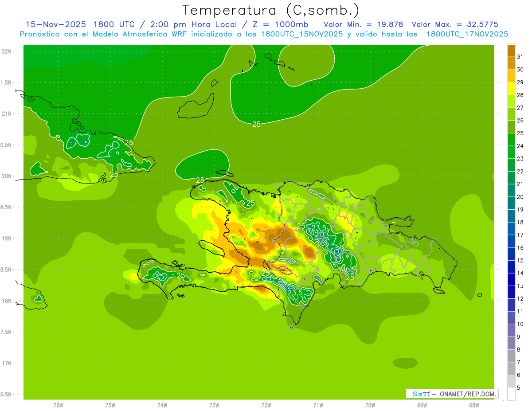Screen dimensions: 532x411
Task: Click the "17N" latitude axis label
Action: pyautogui.click(x=8, y=363)
